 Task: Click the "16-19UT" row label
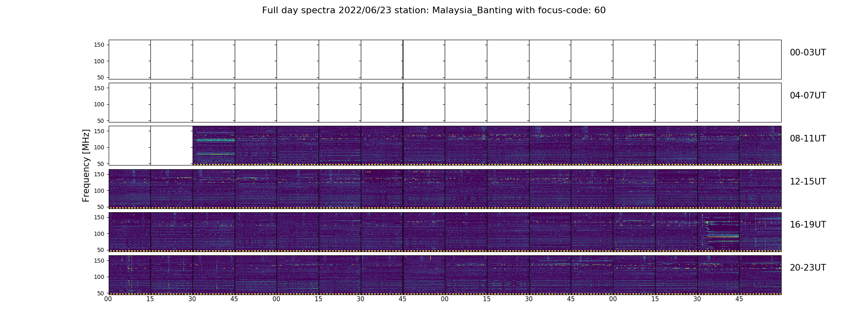[808, 225]
